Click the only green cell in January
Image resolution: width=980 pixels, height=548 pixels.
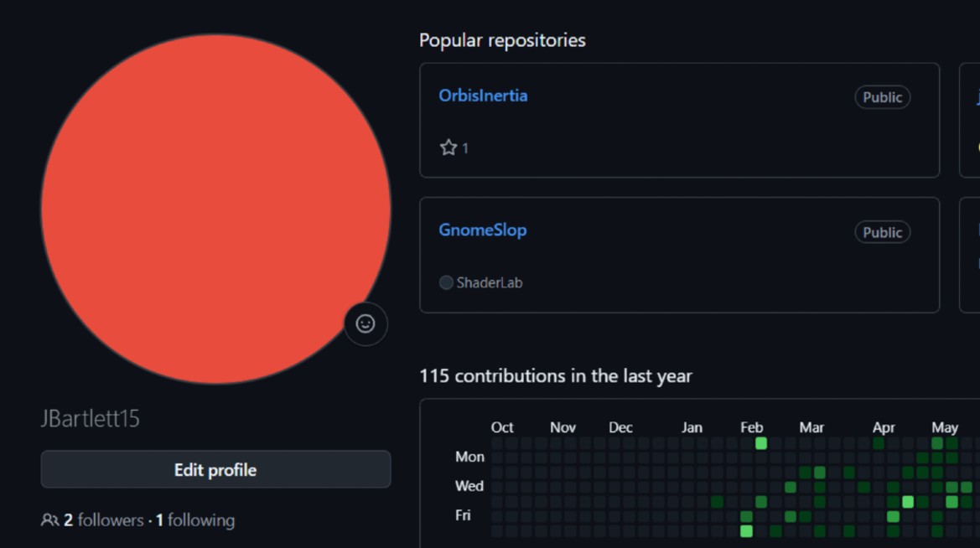tap(717, 502)
